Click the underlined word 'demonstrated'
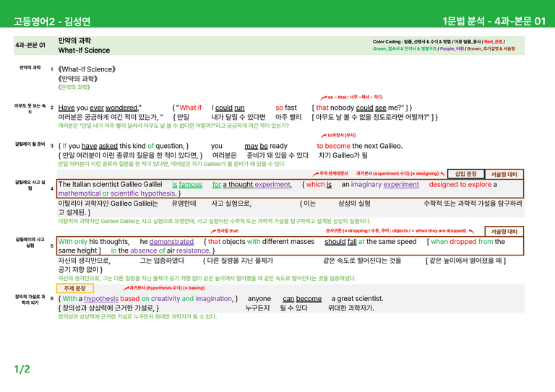 tap(171, 241)
